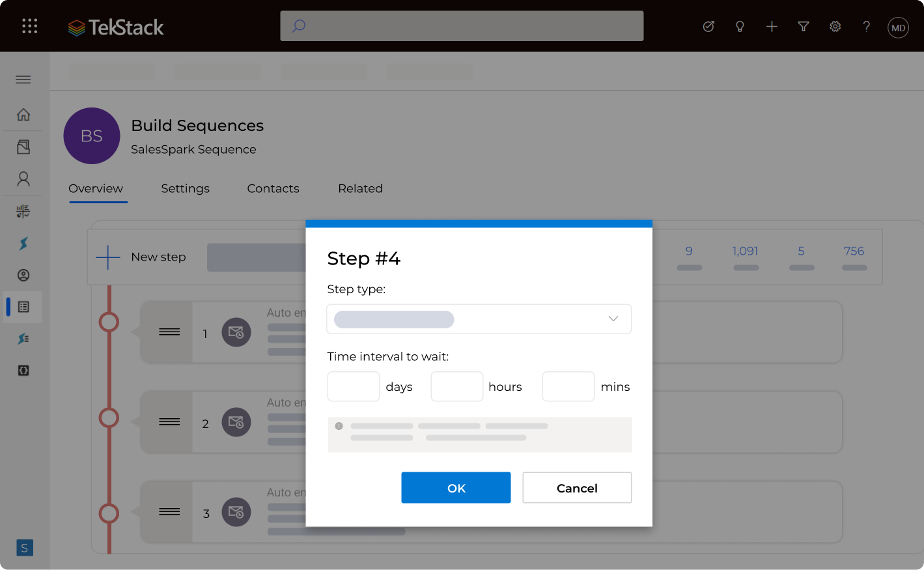Click the days input field
The image size is (924, 570).
[353, 386]
